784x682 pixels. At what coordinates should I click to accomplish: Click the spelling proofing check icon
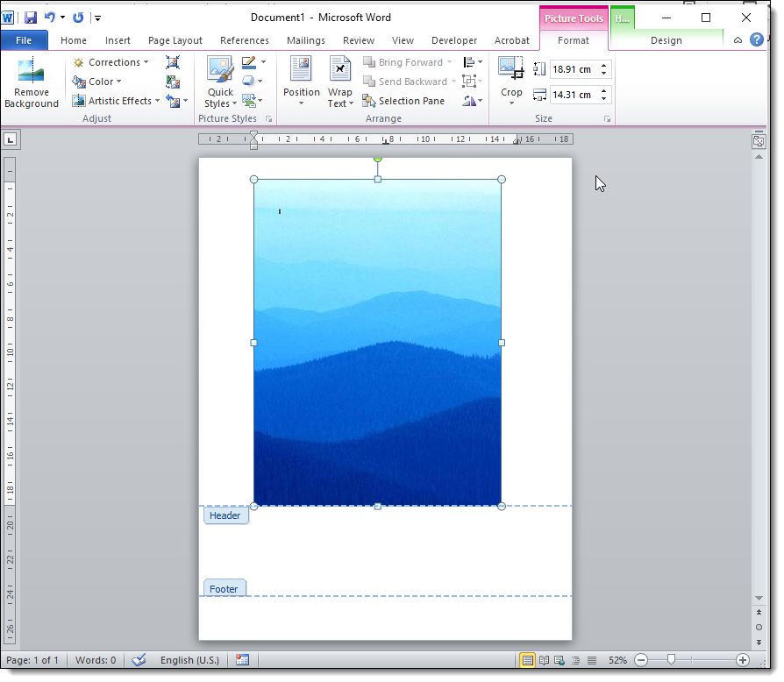click(x=138, y=660)
